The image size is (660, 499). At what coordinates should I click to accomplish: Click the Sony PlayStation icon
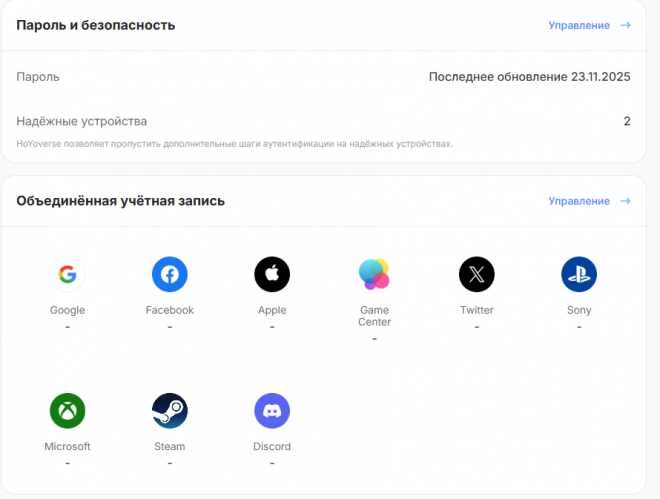[579, 274]
